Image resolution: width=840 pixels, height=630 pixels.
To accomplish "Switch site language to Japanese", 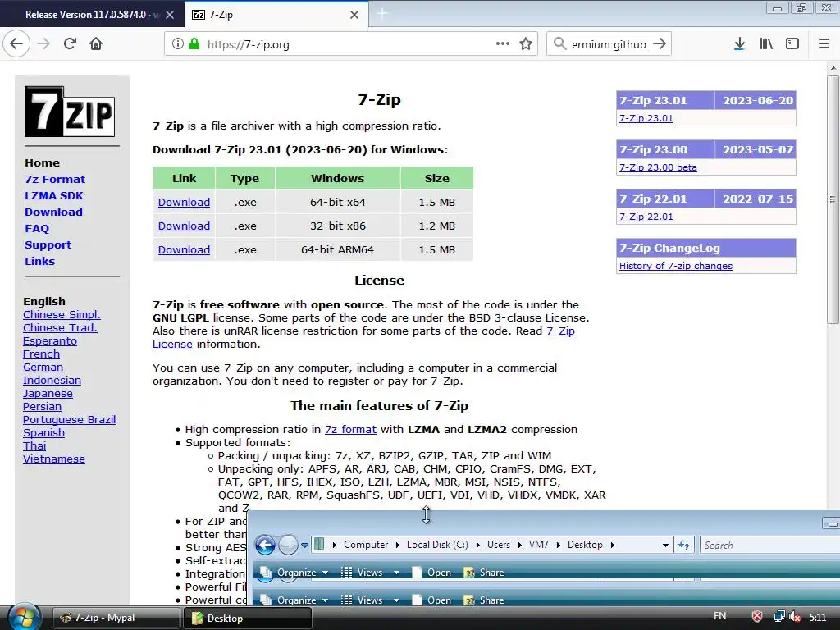I will click(x=48, y=394).
